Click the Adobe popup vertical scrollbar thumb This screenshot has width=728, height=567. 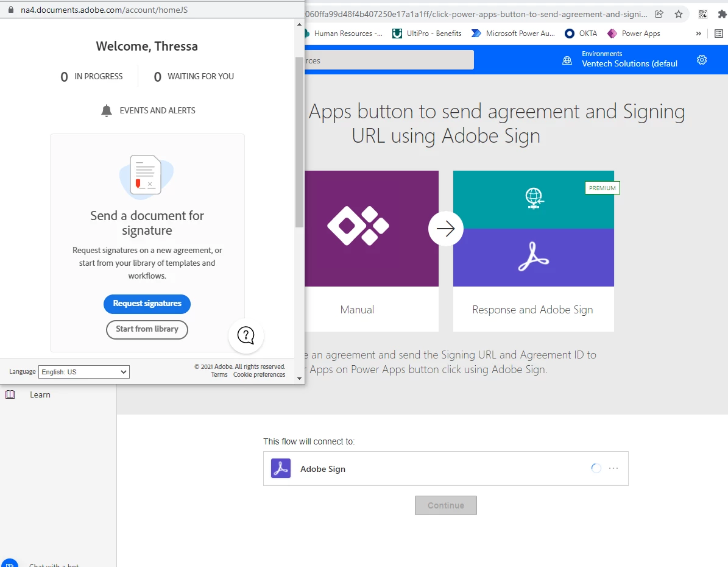tap(300, 142)
